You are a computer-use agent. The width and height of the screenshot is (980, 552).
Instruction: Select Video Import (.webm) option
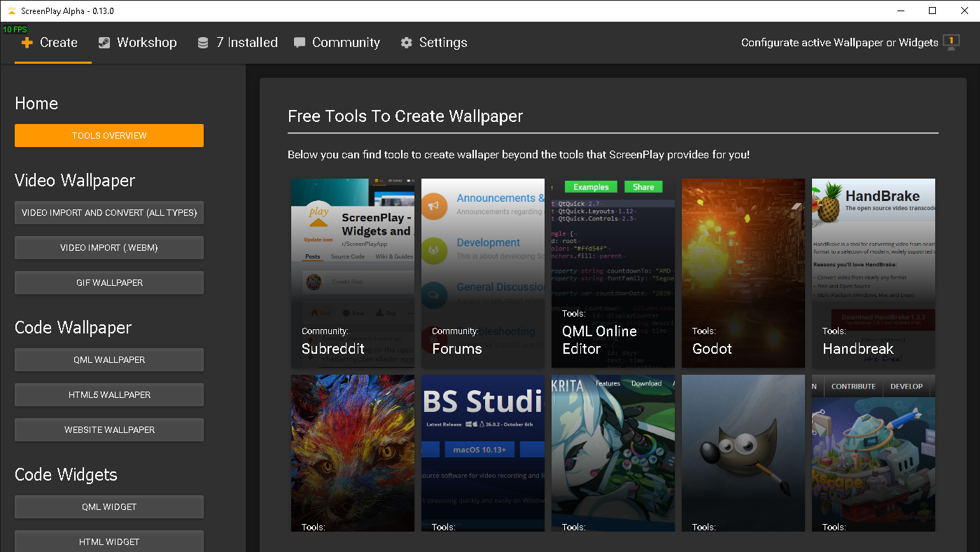[109, 248]
